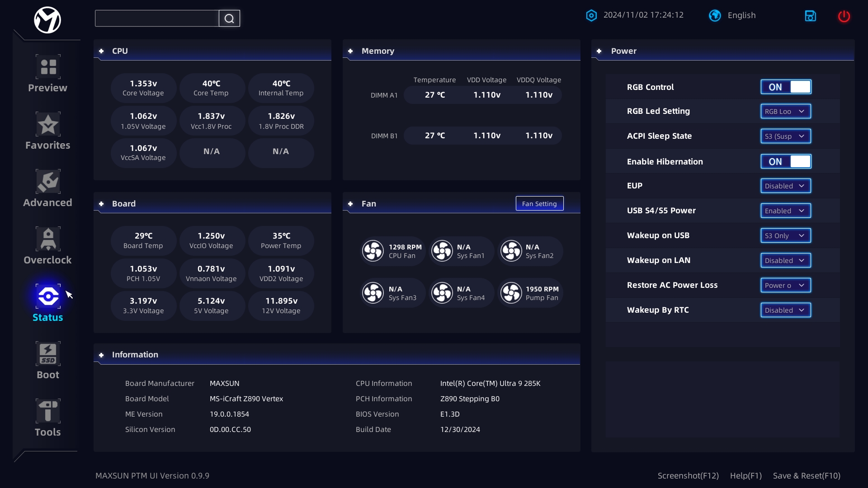Click the Sys Fan2 icon
Viewport: 868px width, 488px height.
(x=511, y=251)
